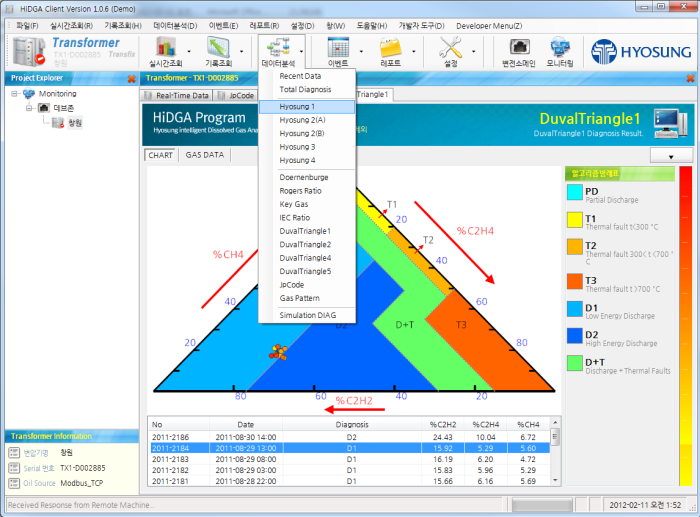Click the HYOSUNG logo
The width and height of the screenshot is (700, 517).
(x=641, y=52)
